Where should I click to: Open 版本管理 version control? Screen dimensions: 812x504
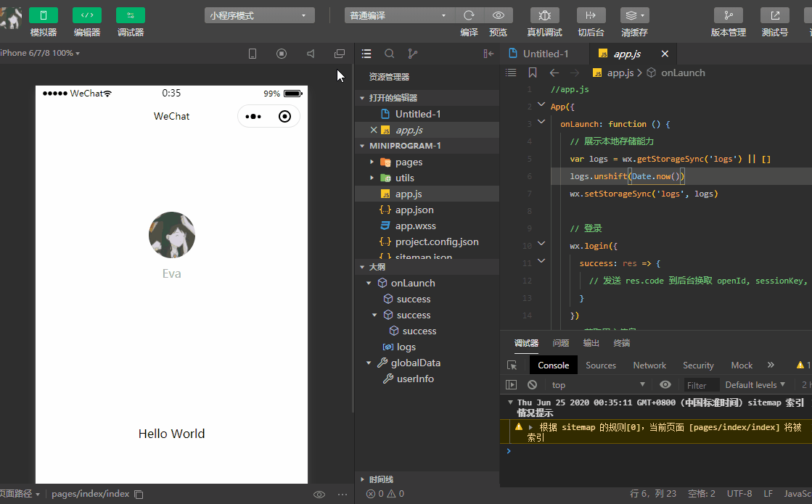click(x=729, y=15)
